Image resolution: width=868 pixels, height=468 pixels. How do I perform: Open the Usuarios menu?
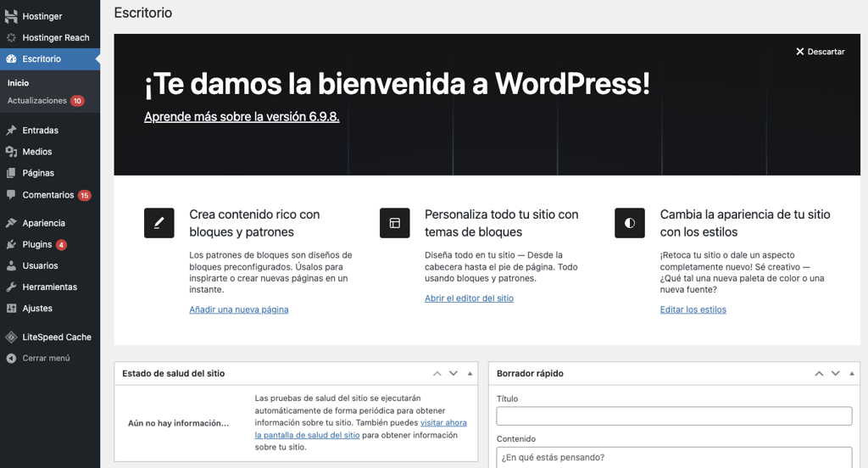tap(50, 266)
